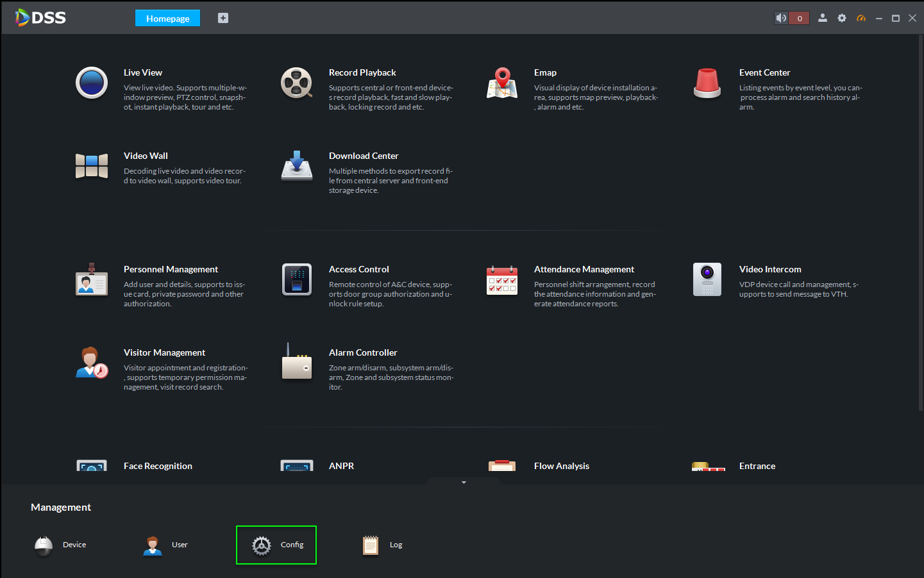Open the Visitor Management person icon

pyautogui.click(x=92, y=363)
